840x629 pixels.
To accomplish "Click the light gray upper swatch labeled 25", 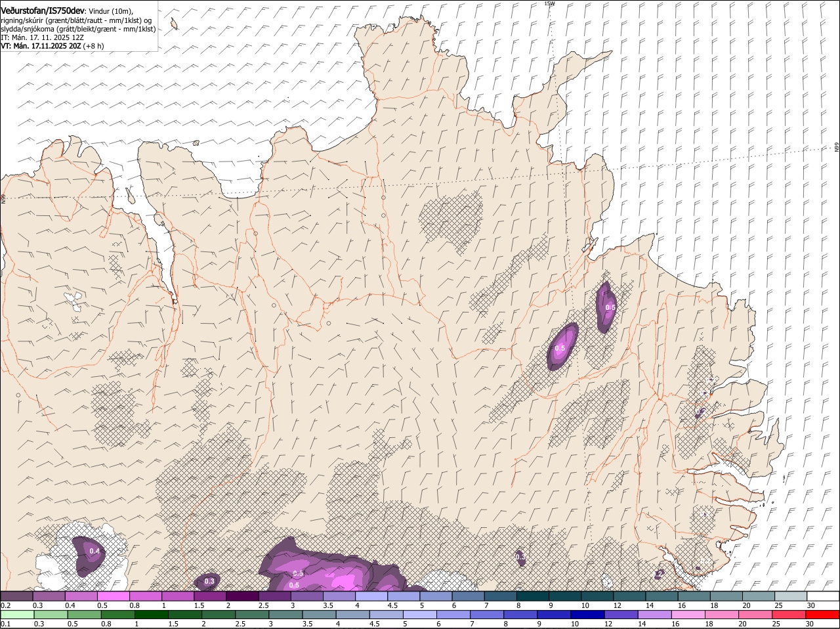I will coord(790,596).
